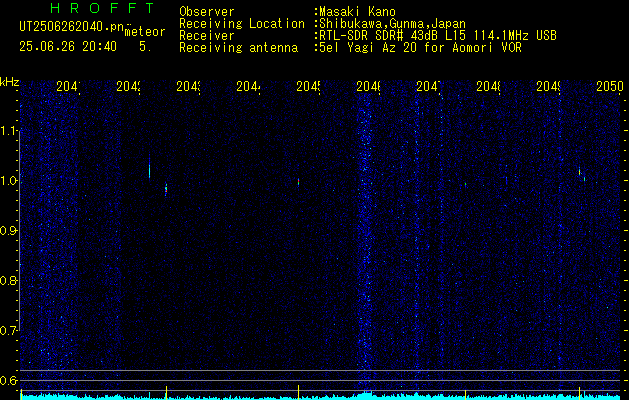Click 5el Yagi Aomori VOR antenna text
Viewport: 629px width, 400px height.
pos(420,48)
